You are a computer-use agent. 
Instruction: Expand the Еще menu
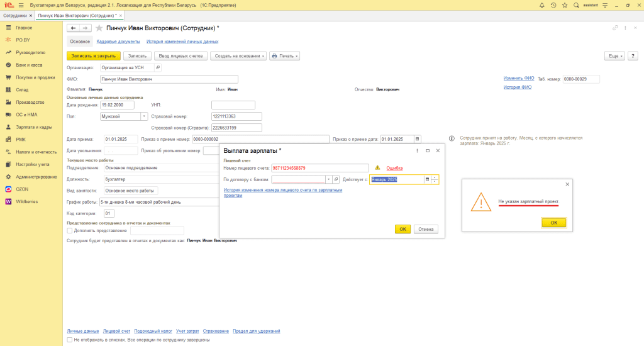point(614,56)
